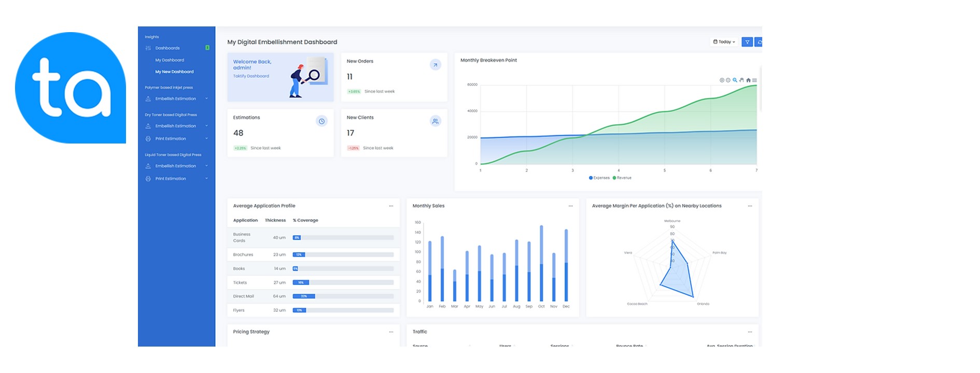Zoom out on the breakeven chart
Image resolution: width=980 pixels, height=373 pixels.
click(x=728, y=80)
